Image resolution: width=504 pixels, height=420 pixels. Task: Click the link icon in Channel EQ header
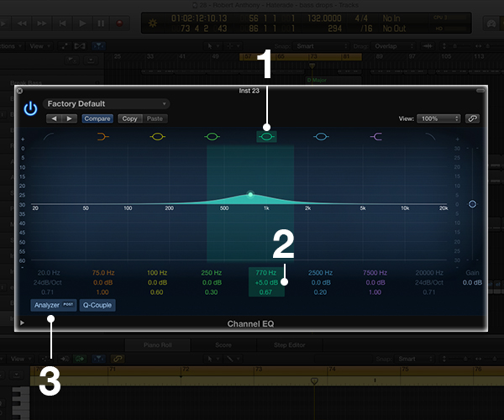click(472, 118)
